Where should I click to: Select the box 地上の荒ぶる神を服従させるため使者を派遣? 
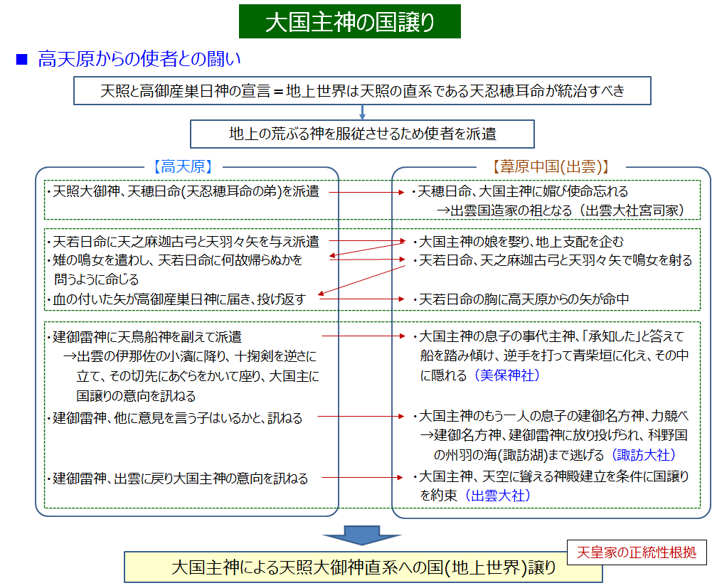363,133
